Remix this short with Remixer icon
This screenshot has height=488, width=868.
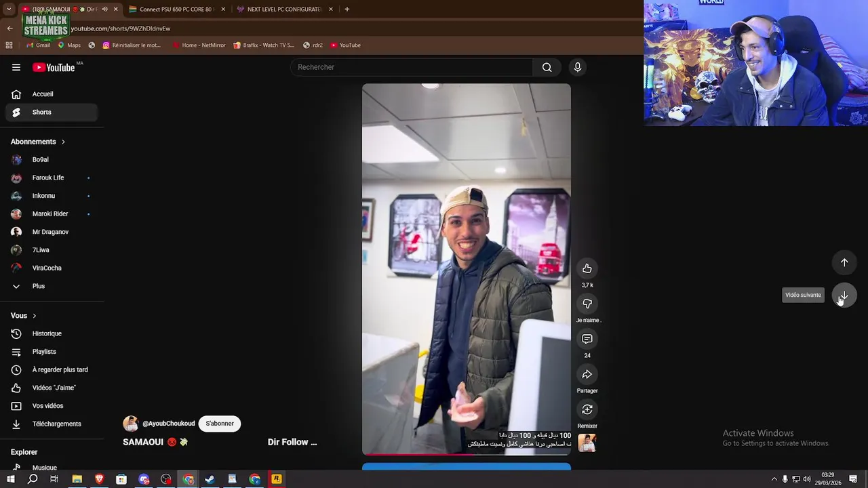[x=587, y=409]
